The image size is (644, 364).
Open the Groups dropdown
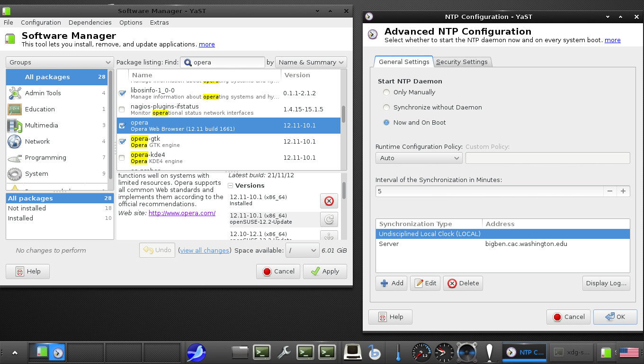click(x=59, y=62)
